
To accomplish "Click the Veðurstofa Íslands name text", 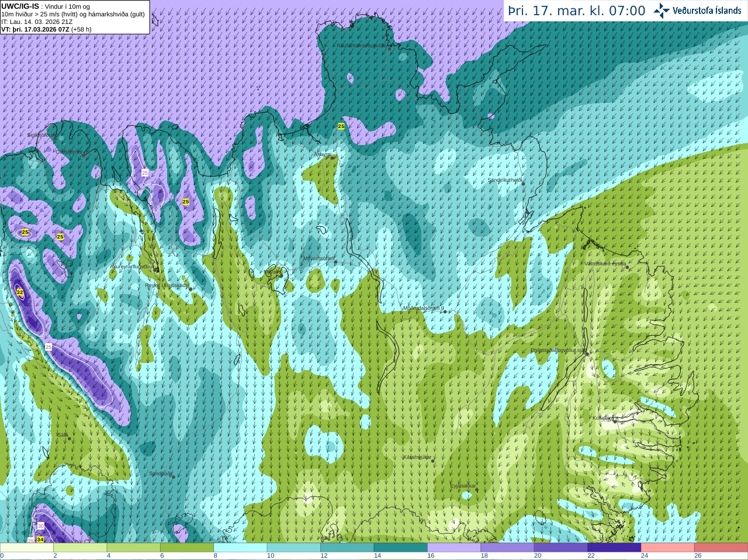I will click(x=707, y=11).
